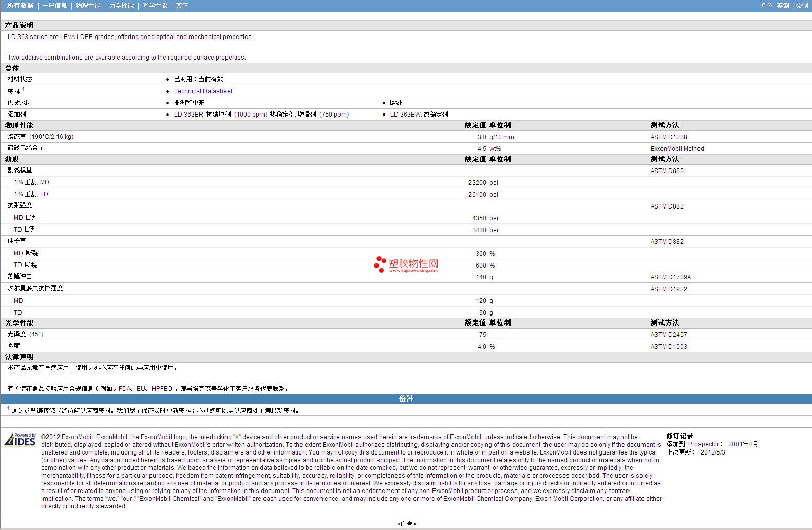The image size is (812, 530).
Task: Click the 光学性能 section header row
Action: (x=19, y=323)
